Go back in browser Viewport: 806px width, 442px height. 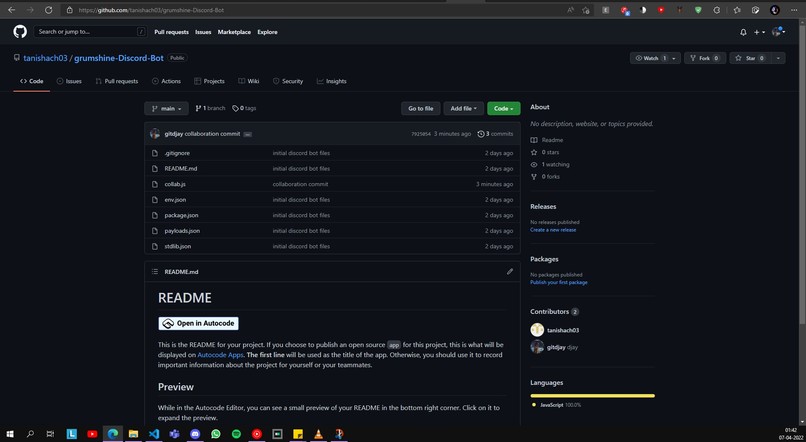[11, 10]
